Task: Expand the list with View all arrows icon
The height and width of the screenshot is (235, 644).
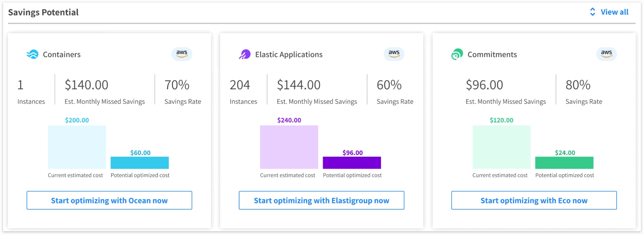Action: tap(593, 12)
